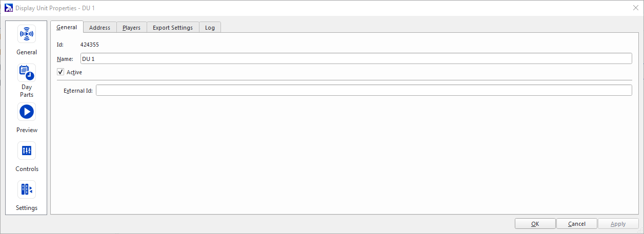The image size is (644, 234).
Task: Click the application logo in title bar
Action: [8, 8]
